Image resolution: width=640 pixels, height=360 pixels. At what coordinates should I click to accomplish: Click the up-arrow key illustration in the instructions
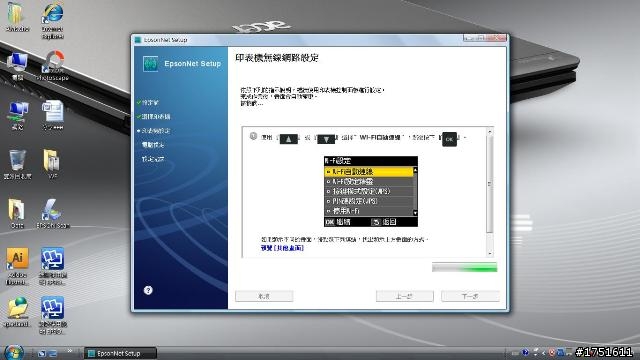click(289, 139)
